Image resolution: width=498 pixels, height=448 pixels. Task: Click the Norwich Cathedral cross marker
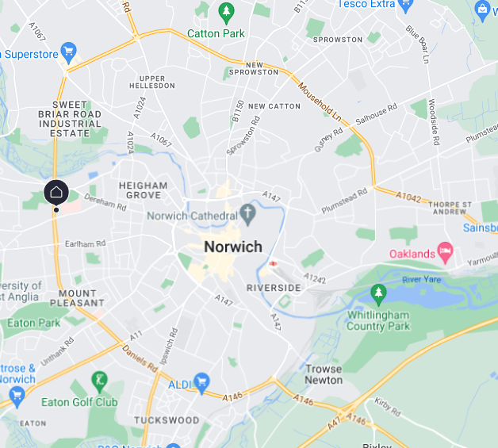pos(247,215)
